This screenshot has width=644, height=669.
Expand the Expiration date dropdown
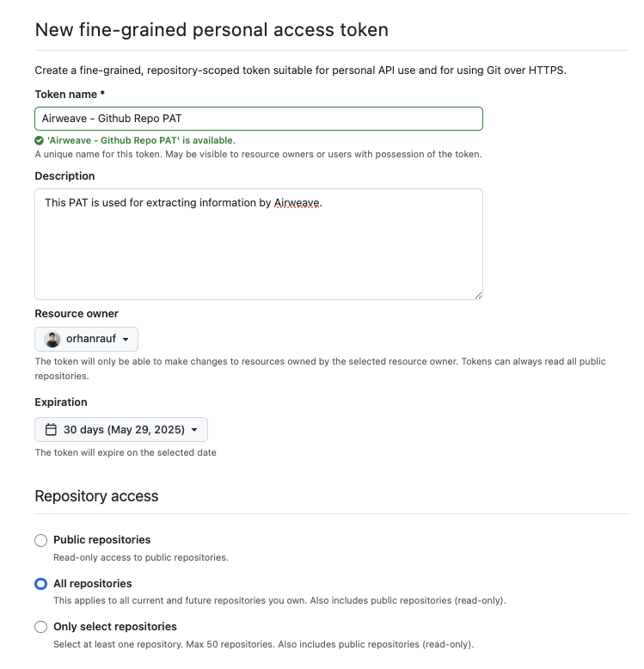121,429
